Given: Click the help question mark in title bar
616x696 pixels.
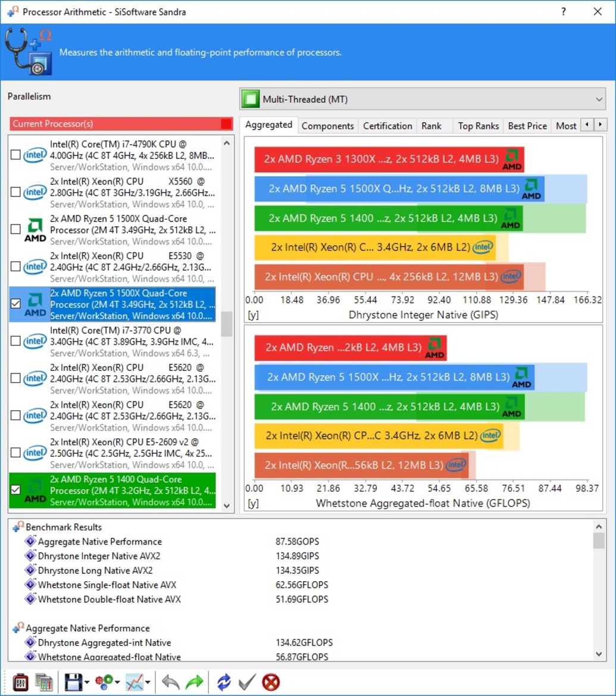Looking at the screenshot, I should click(x=563, y=11).
